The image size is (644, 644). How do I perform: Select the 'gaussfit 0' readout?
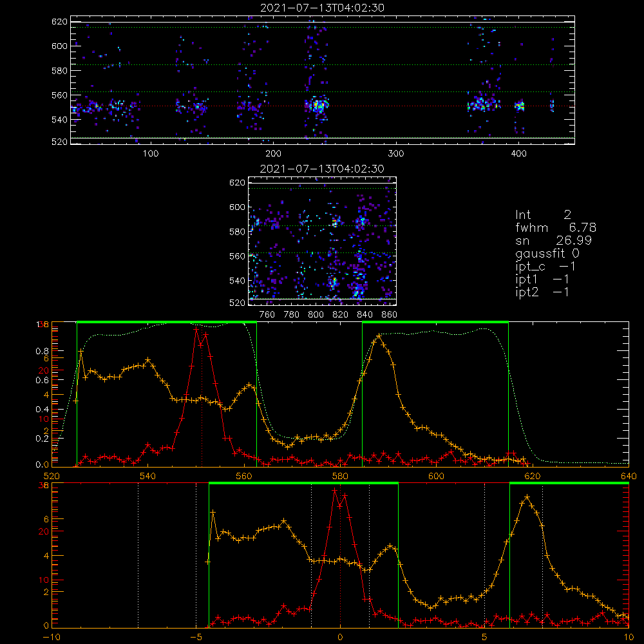[547, 253]
